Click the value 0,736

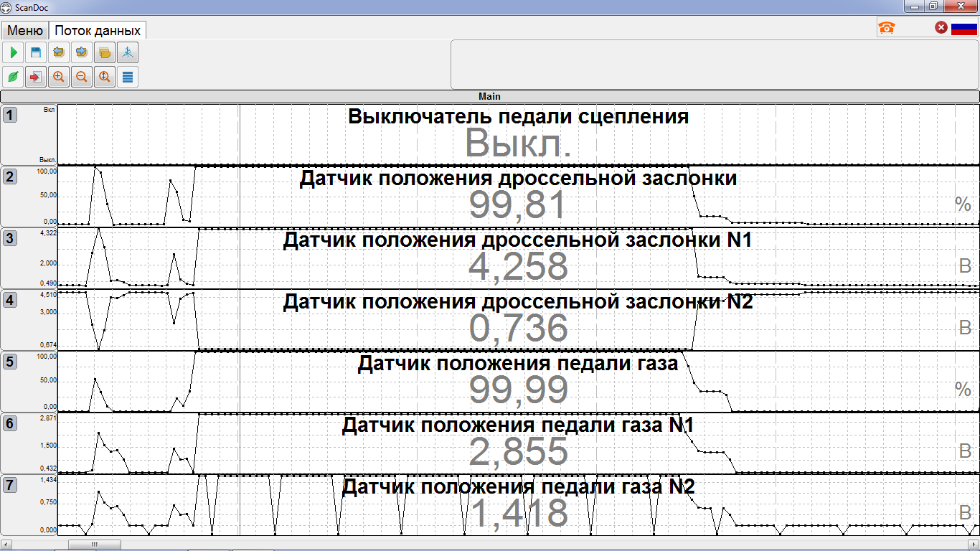[x=519, y=329]
